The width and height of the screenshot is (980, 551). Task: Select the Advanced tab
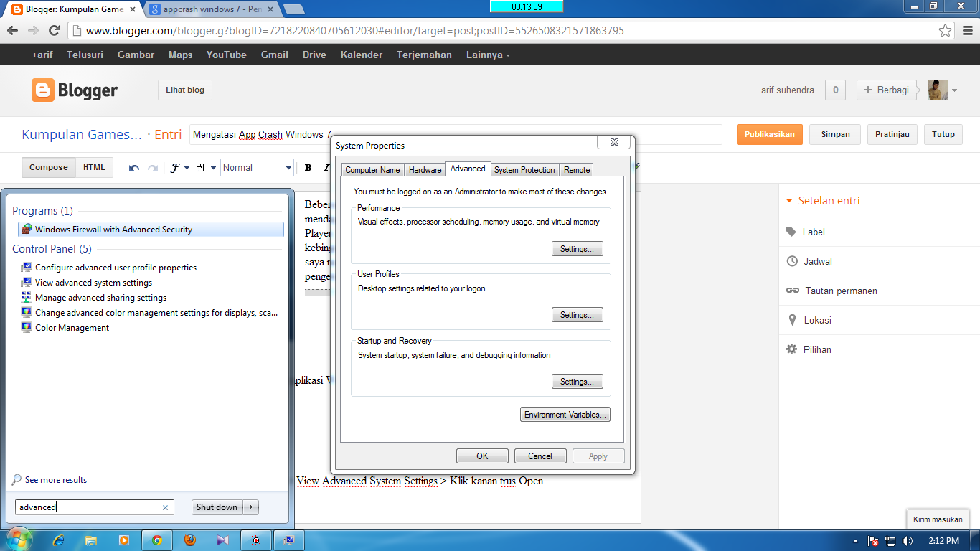point(468,169)
